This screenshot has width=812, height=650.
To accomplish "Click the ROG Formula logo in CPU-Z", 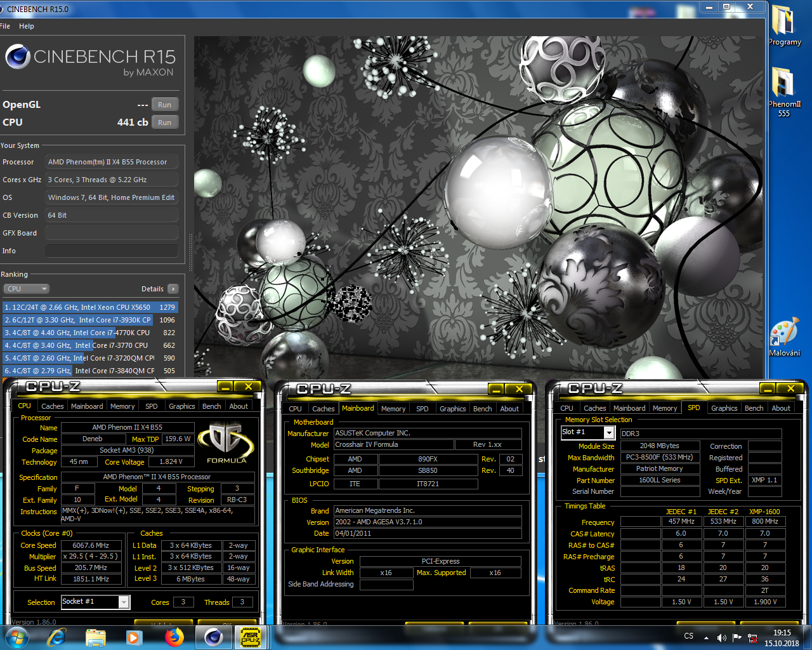I will point(226,443).
